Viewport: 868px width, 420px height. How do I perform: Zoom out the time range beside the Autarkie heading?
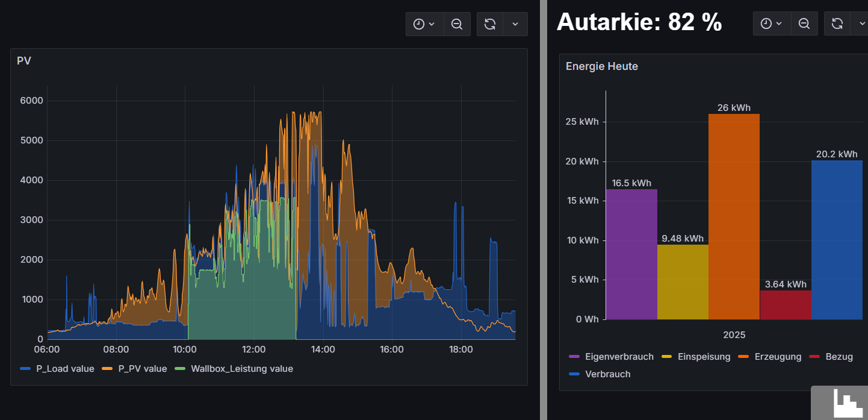(x=804, y=24)
